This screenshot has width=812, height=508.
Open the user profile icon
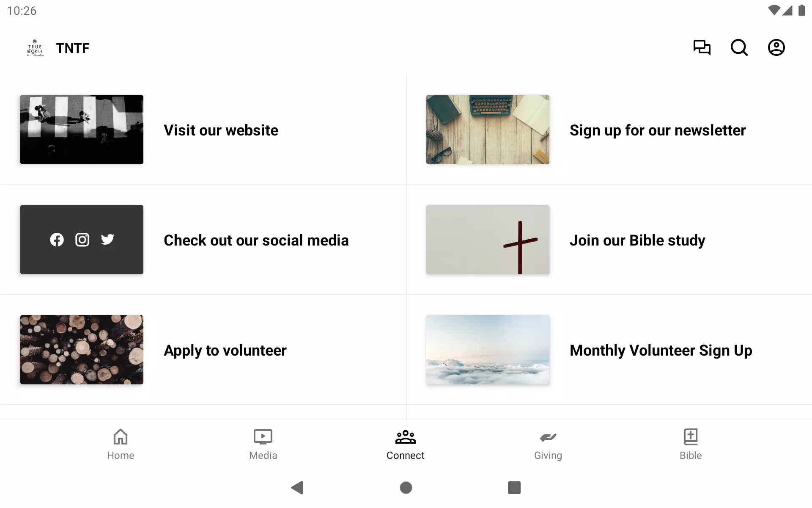[x=776, y=47]
